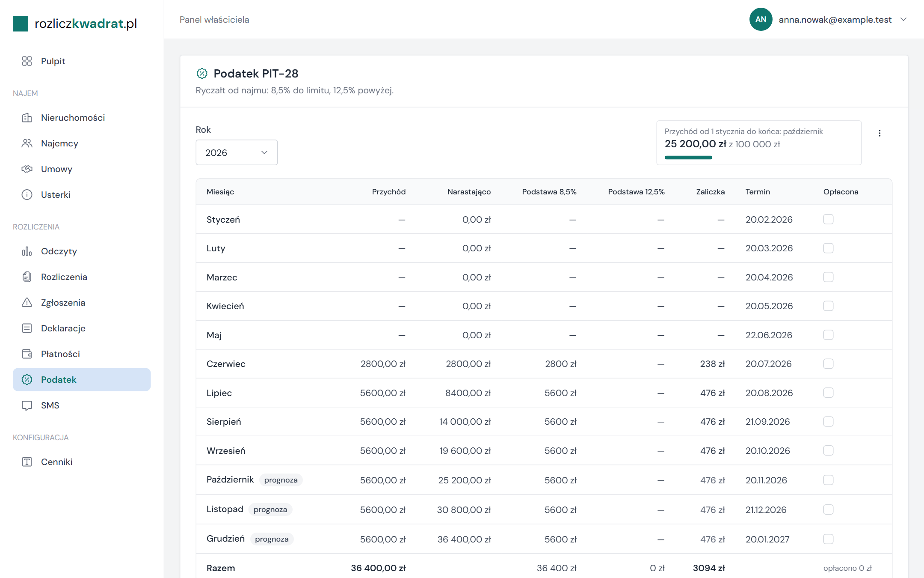Open the three-dot options menu
Image resolution: width=924 pixels, height=578 pixels.
(x=880, y=133)
